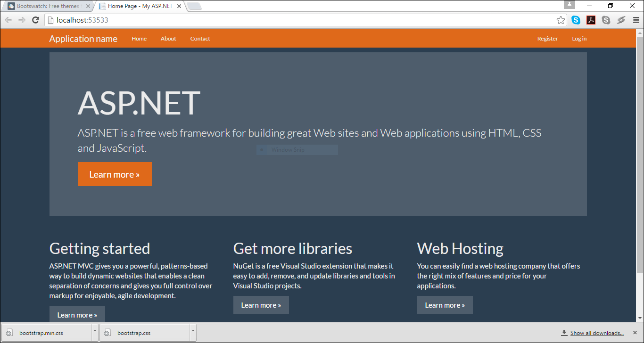This screenshot has width=644, height=343.
Task: Click the Getting started heading
Action: tap(100, 248)
